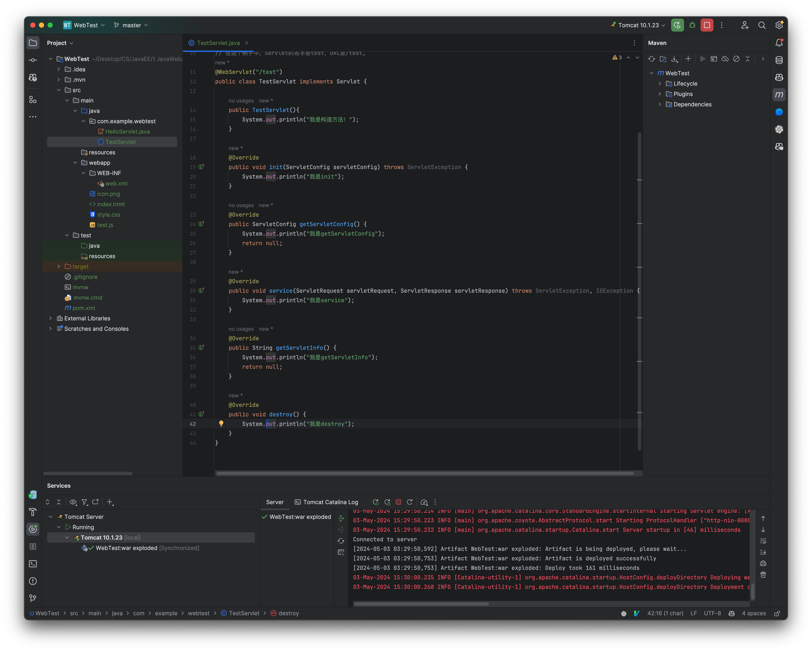812x652 pixels.
Task: Select the Maven tool window icon
Action: (779, 95)
